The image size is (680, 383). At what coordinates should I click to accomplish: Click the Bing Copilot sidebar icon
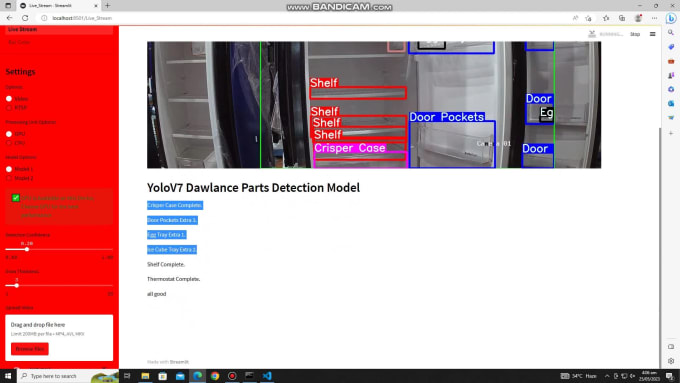671,18
